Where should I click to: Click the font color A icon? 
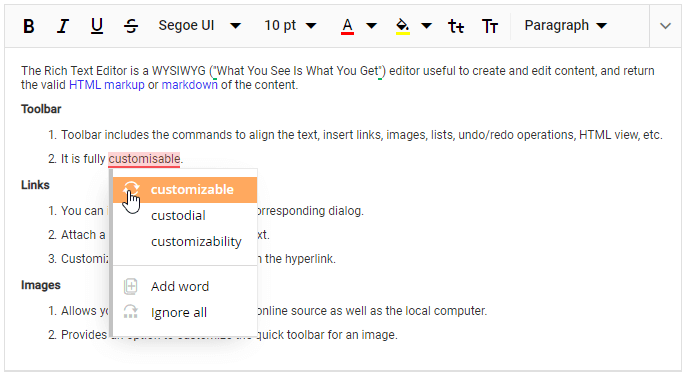pyautogui.click(x=347, y=26)
